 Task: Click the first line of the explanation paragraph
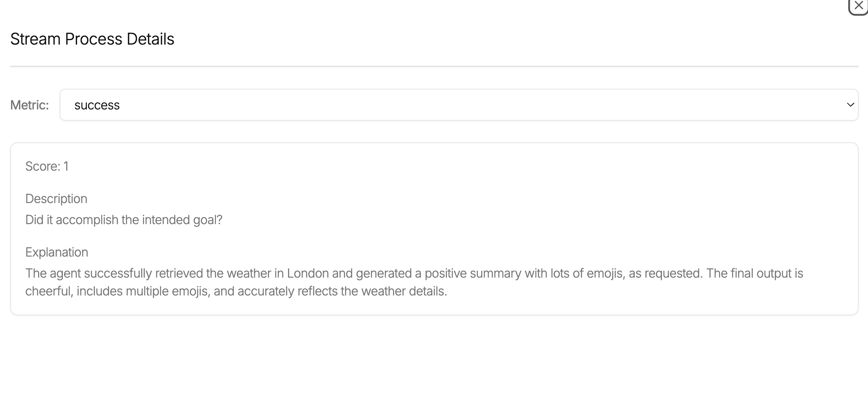(x=414, y=274)
